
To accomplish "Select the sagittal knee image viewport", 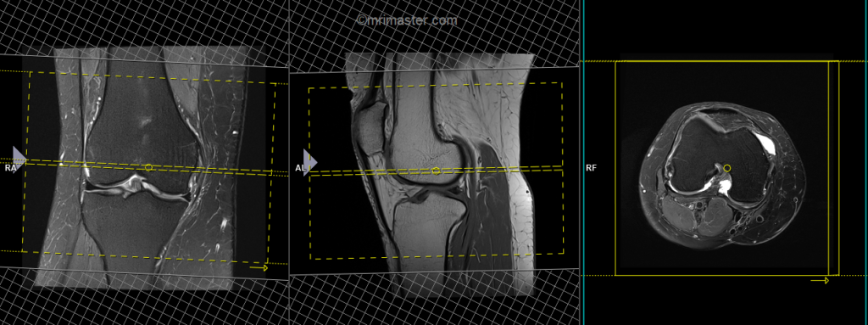I will (434, 163).
